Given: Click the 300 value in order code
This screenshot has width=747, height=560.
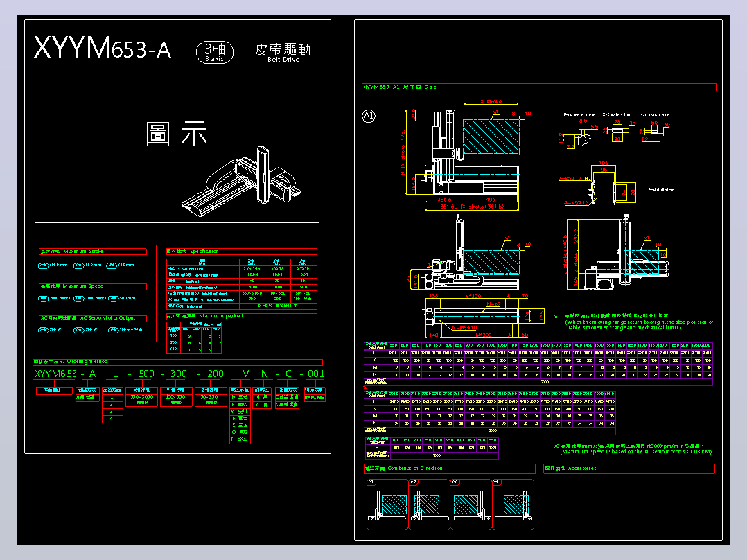Looking at the screenshot, I should [x=179, y=374].
